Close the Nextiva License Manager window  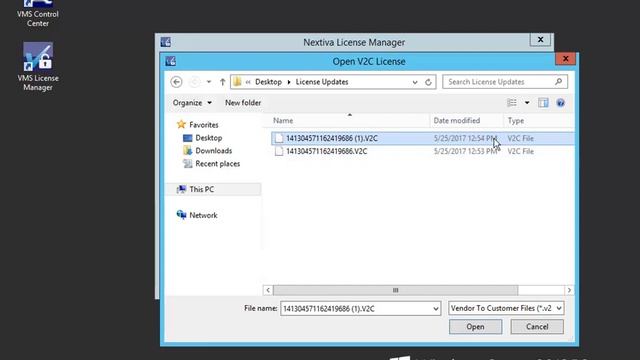[x=540, y=40]
